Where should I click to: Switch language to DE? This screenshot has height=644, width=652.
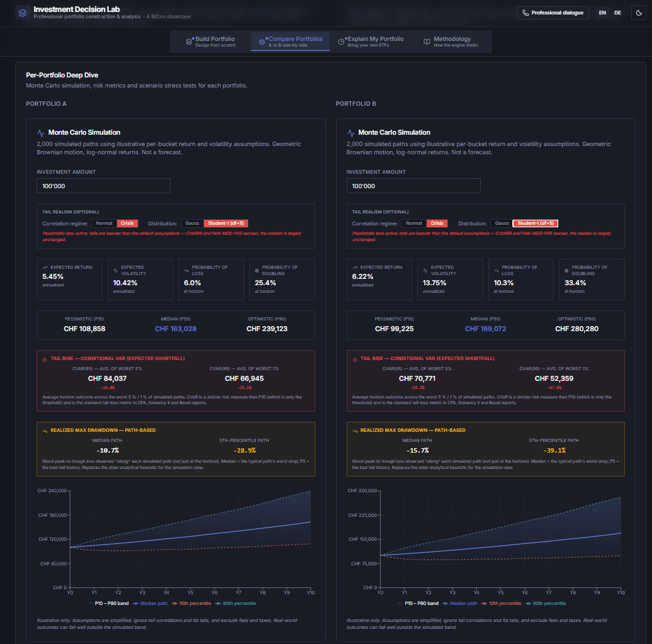(x=618, y=13)
